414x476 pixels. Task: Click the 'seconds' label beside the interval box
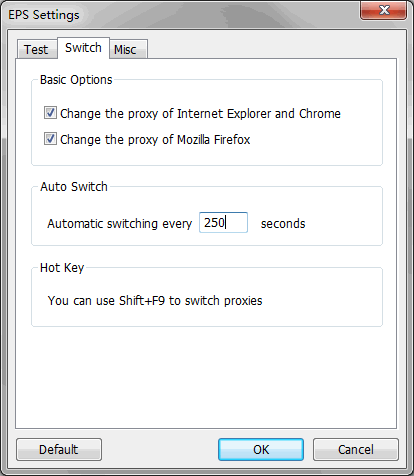pyautogui.click(x=283, y=223)
